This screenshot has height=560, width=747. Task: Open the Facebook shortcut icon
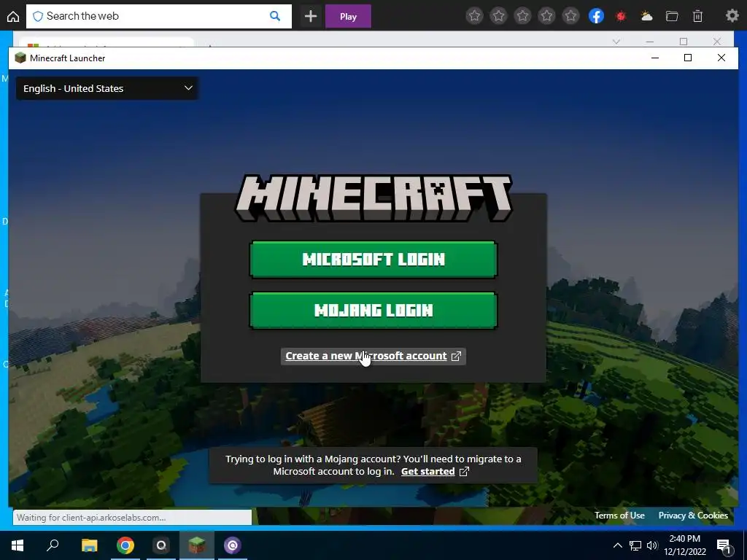pos(597,16)
